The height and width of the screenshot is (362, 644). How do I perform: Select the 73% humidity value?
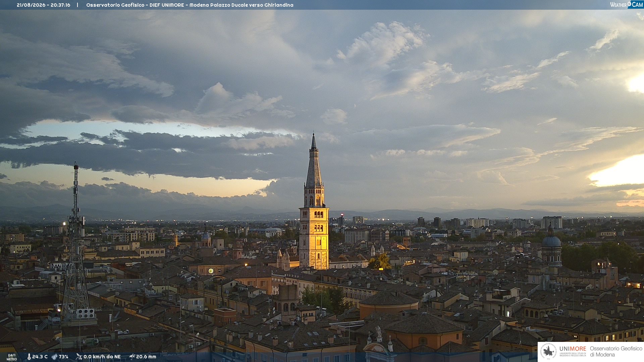point(63,357)
